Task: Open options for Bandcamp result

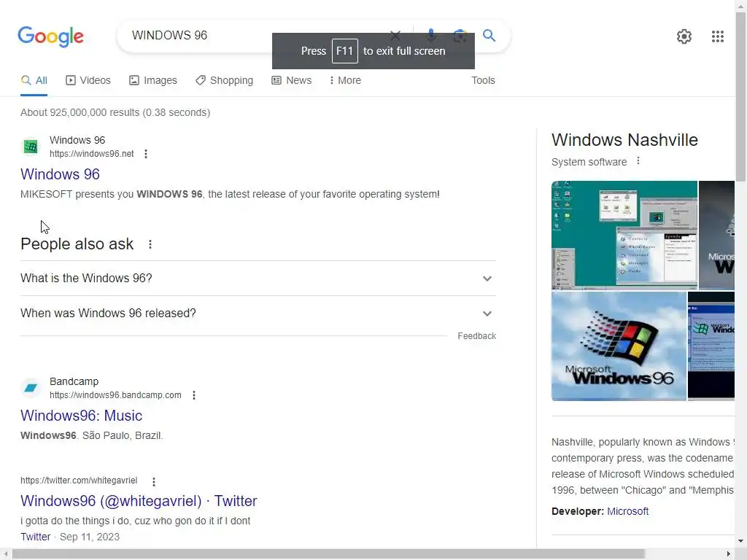Action: click(194, 395)
